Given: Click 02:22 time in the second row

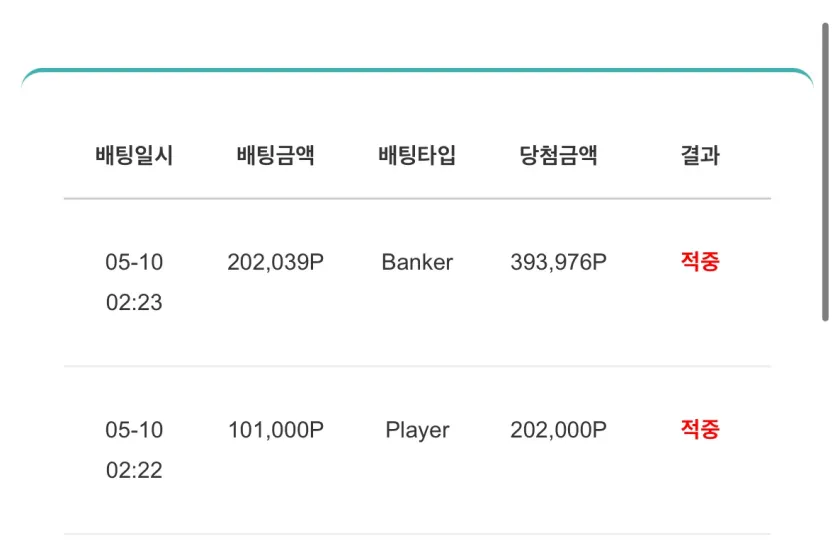Looking at the screenshot, I should (134, 470).
